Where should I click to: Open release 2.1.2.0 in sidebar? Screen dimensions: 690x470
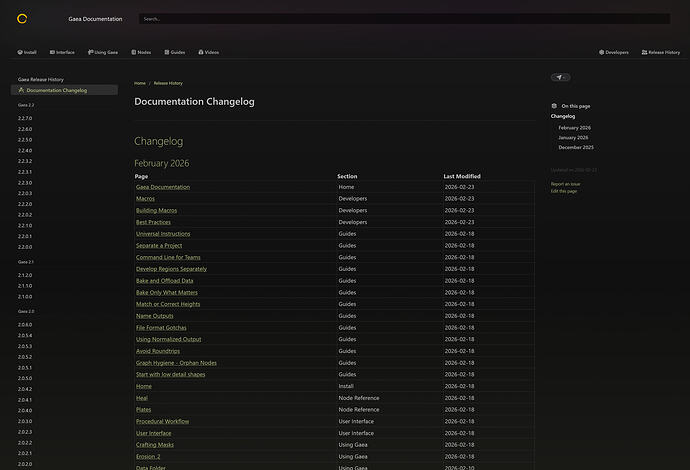pos(25,275)
